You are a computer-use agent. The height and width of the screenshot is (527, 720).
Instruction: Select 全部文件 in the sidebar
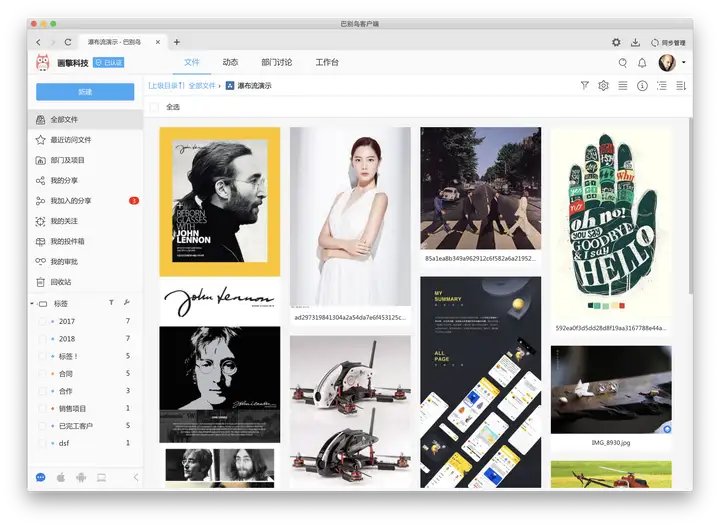coord(85,119)
